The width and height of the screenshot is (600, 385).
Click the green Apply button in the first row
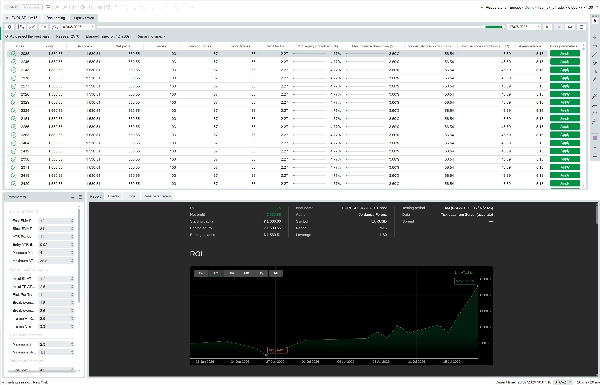point(565,53)
